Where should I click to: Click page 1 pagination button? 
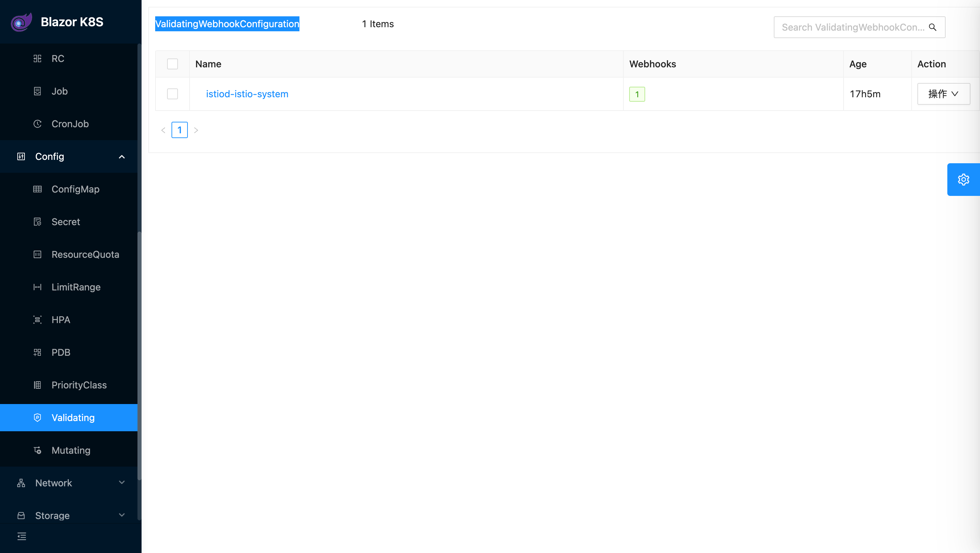(180, 130)
